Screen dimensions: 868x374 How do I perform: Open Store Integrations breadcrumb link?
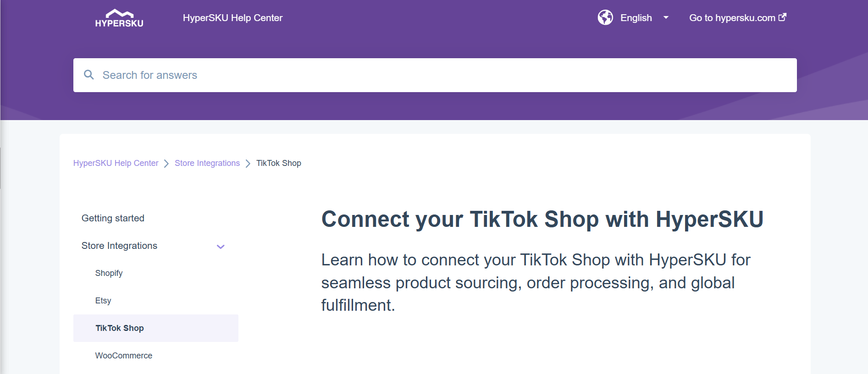coord(207,163)
